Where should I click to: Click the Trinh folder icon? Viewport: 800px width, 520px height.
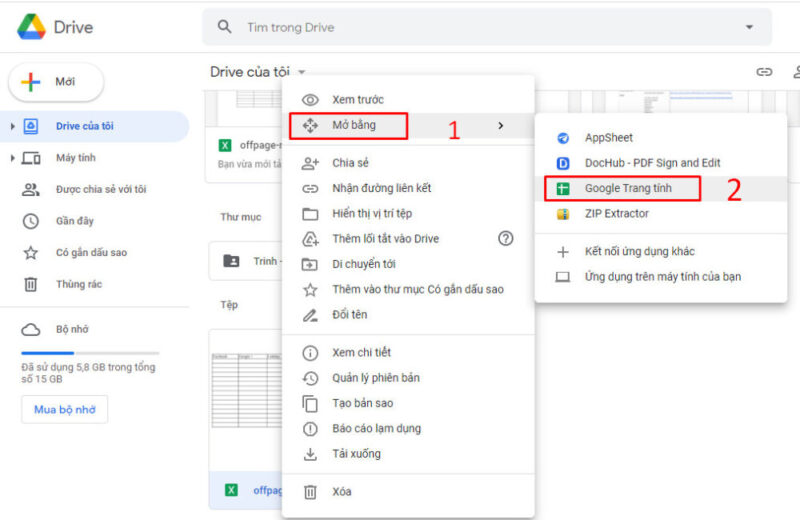(231, 261)
